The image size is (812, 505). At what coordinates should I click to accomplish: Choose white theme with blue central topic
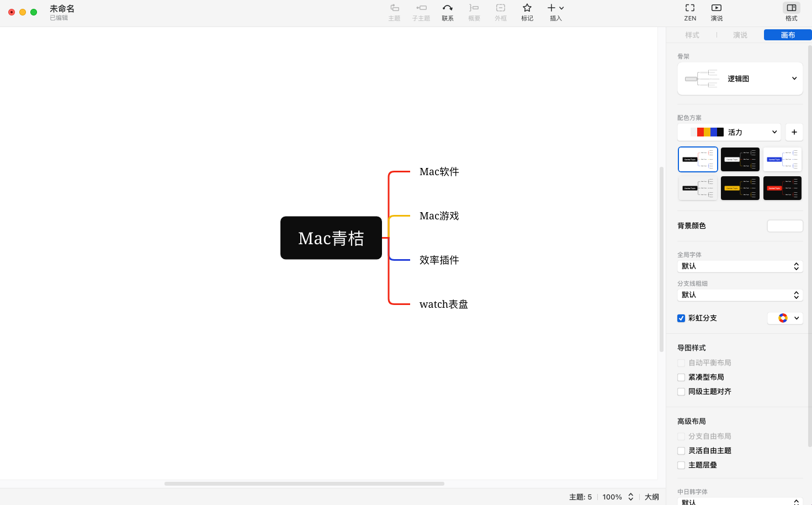pyautogui.click(x=783, y=159)
